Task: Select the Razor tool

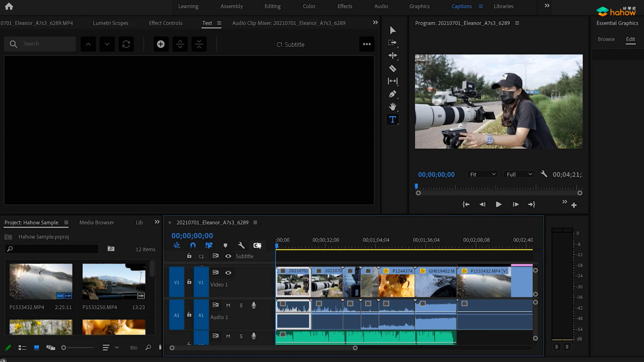Action: coord(392,69)
